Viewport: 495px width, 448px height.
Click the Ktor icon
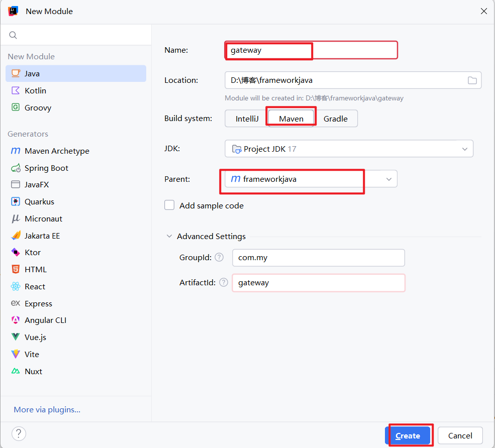[16, 253]
